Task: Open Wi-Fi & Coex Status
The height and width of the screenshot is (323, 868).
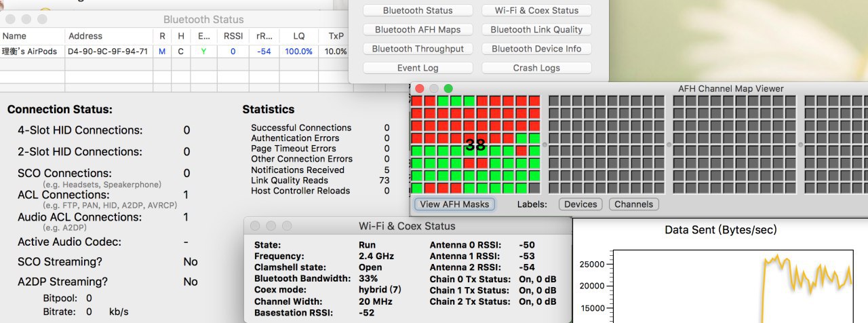Action: (x=536, y=10)
